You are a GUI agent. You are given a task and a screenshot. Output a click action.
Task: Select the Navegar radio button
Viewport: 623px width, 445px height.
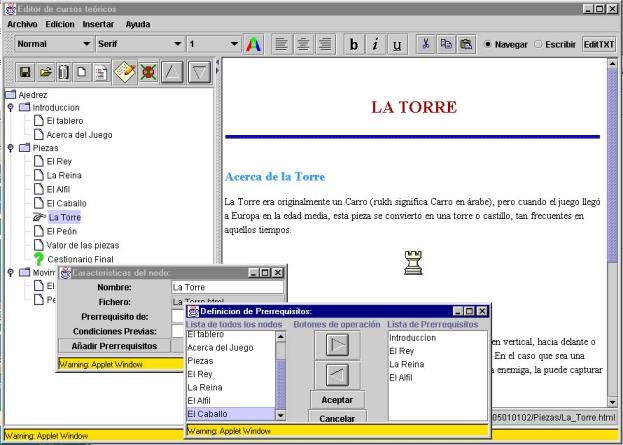(x=488, y=45)
